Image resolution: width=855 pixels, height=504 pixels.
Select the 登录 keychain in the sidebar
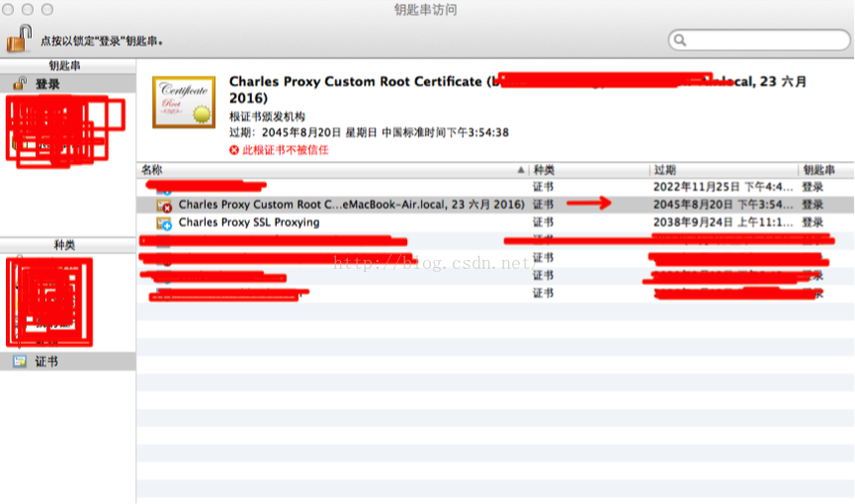[x=67, y=84]
